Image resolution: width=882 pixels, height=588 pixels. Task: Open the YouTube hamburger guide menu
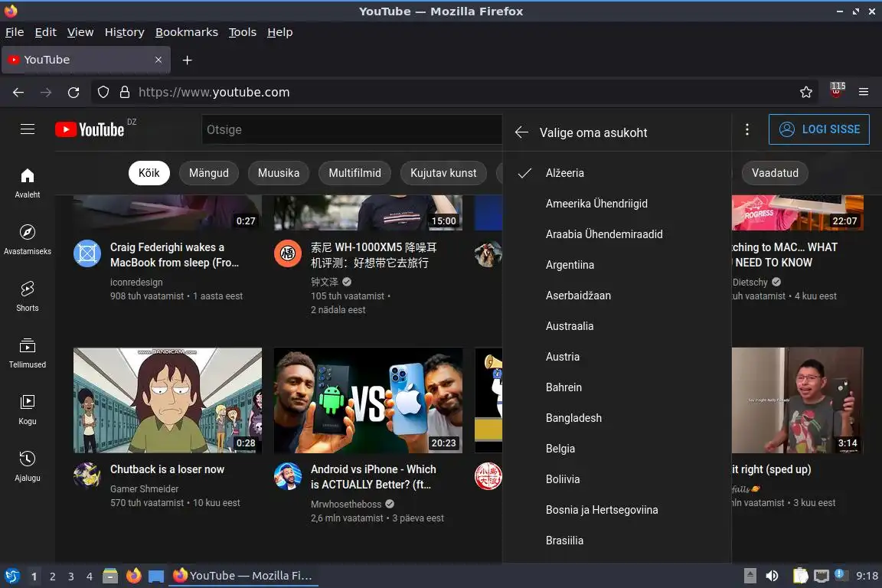click(28, 129)
